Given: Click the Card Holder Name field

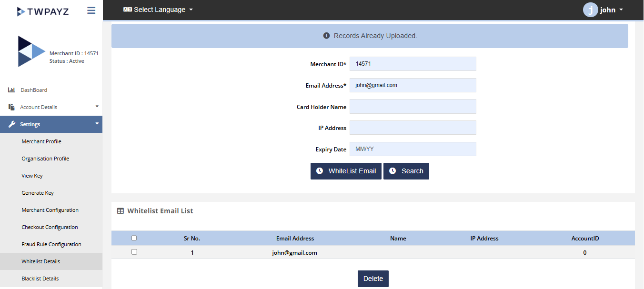Looking at the screenshot, I should pos(413,107).
